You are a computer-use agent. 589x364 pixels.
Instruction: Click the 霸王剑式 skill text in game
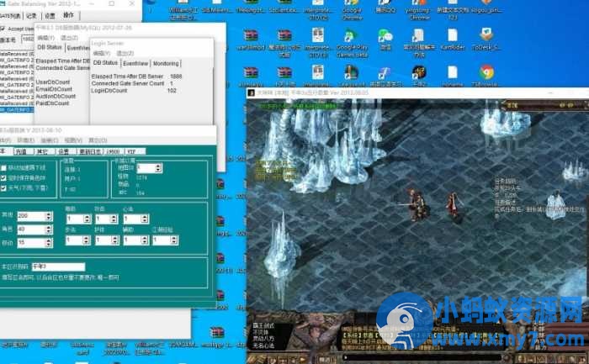[x=263, y=325]
